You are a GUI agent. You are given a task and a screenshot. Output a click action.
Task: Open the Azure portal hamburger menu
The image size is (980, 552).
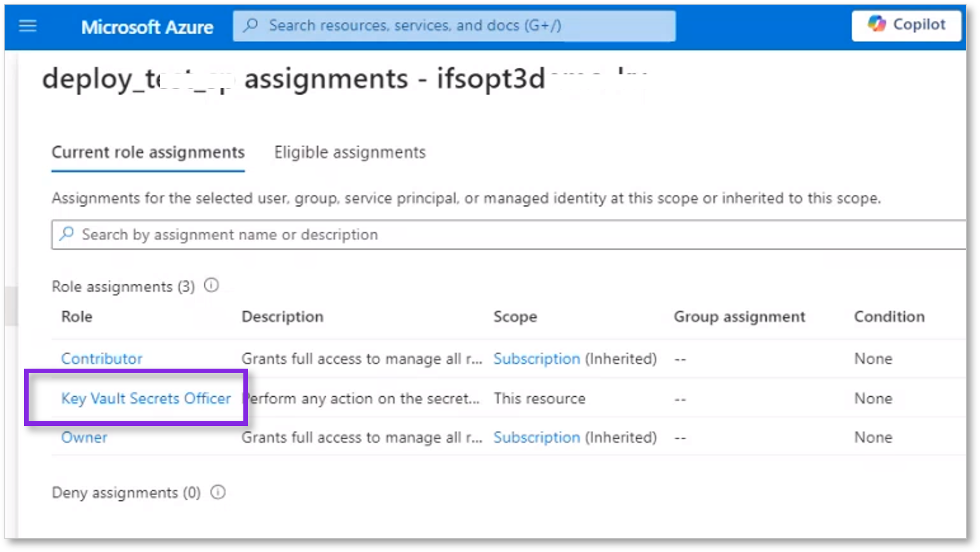(27, 26)
